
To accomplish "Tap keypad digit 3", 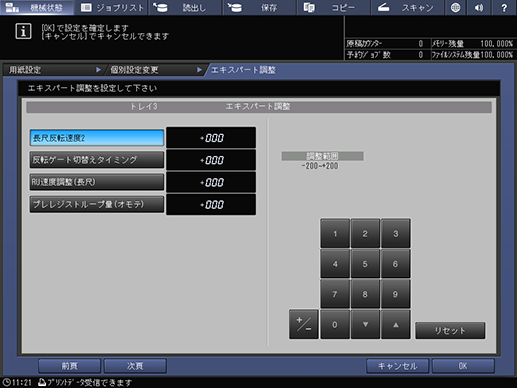I will click(x=395, y=233).
